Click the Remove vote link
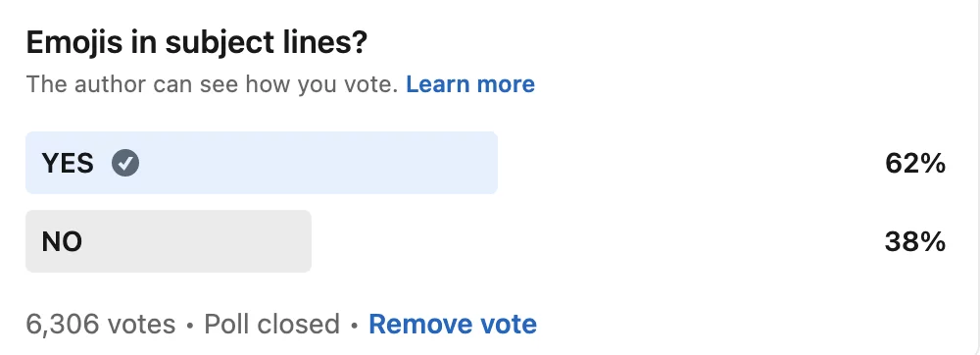This screenshot has width=980, height=355. click(453, 324)
